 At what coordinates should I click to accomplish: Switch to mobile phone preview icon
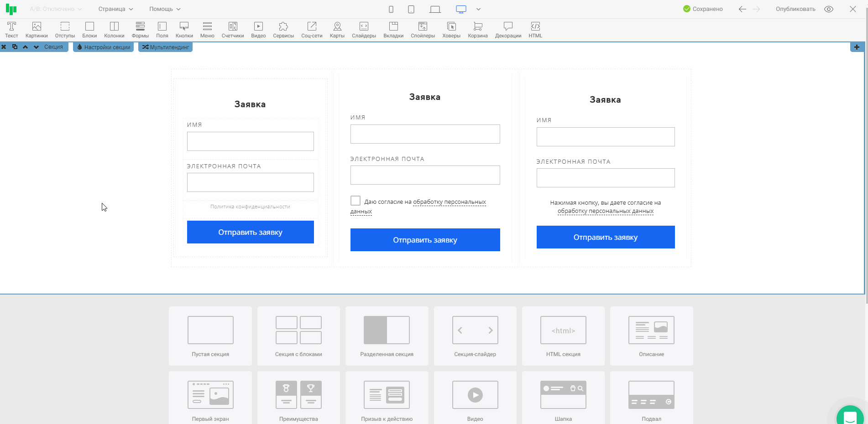click(391, 9)
